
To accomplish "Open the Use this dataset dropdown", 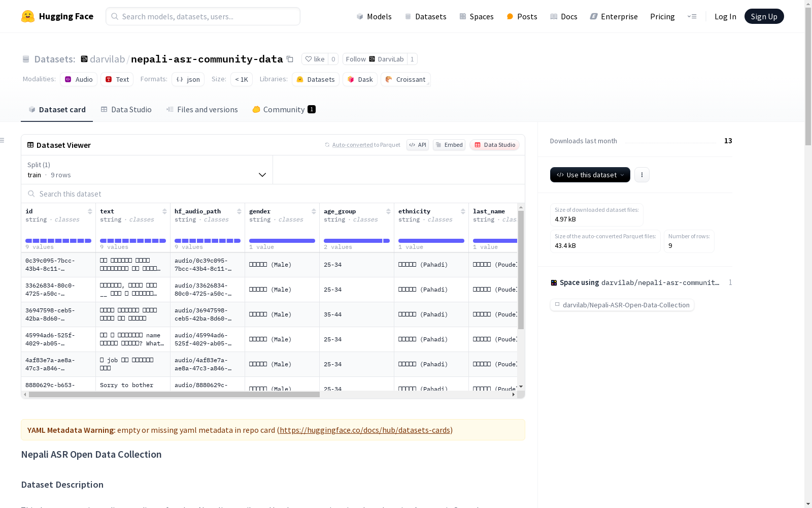I will click(x=590, y=175).
